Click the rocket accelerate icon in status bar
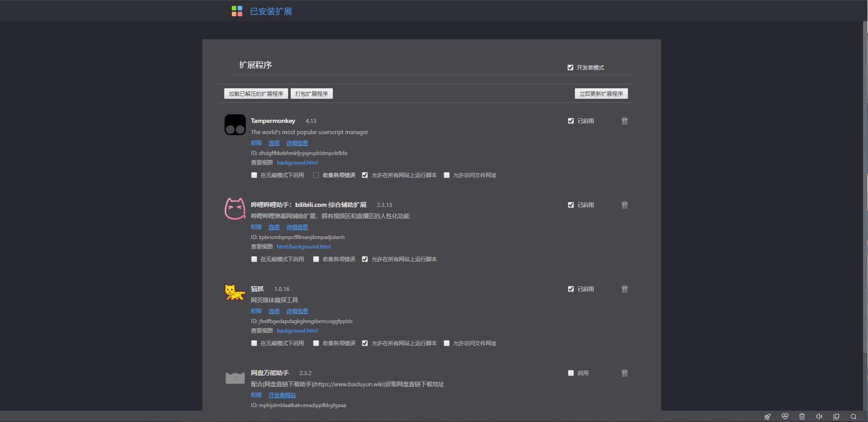Viewport: 868px width, 422px height. click(767, 417)
